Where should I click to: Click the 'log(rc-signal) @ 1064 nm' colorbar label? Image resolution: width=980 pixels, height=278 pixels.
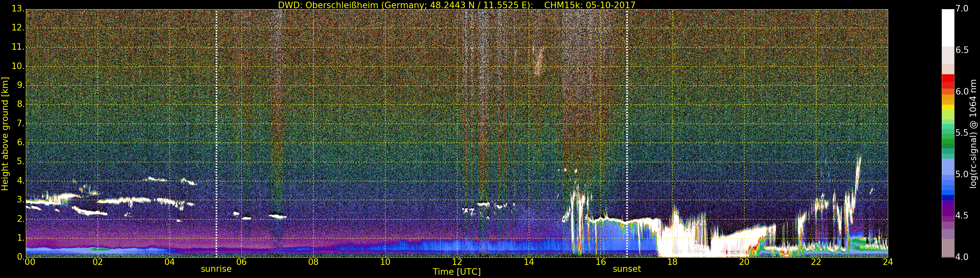click(x=973, y=134)
